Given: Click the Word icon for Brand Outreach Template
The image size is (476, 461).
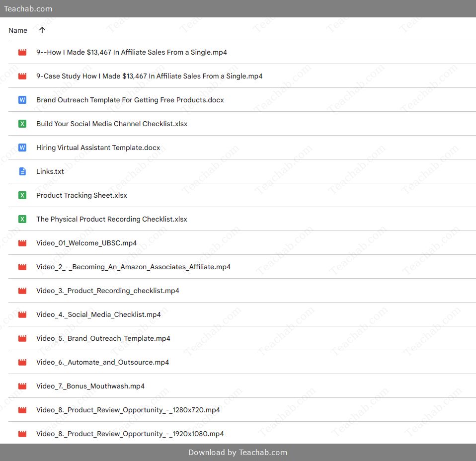Looking at the screenshot, I should click(22, 100).
